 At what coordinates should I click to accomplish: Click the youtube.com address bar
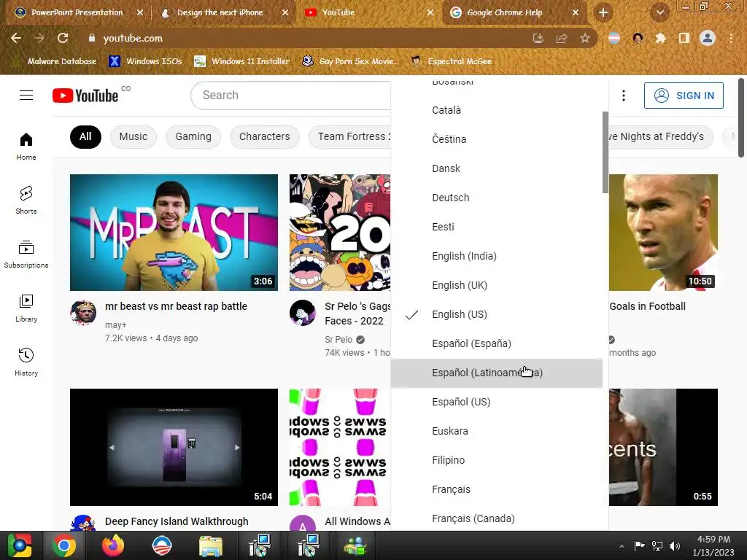click(305, 38)
